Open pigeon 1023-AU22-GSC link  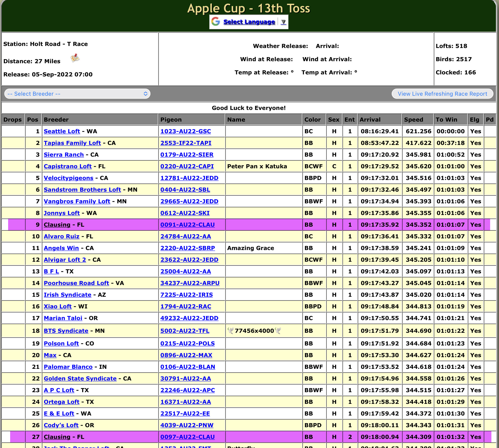coord(185,131)
